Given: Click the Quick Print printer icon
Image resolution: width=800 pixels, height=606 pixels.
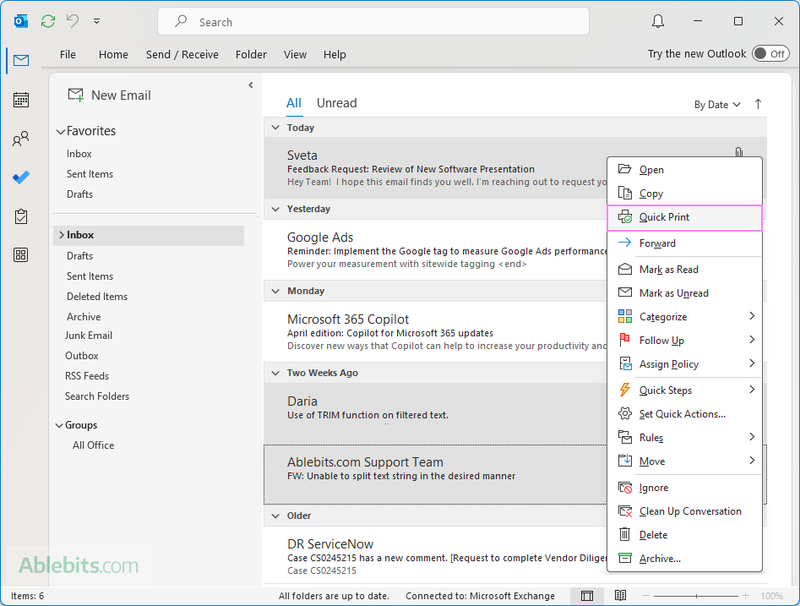Looking at the screenshot, I should [x=625, y=217].
